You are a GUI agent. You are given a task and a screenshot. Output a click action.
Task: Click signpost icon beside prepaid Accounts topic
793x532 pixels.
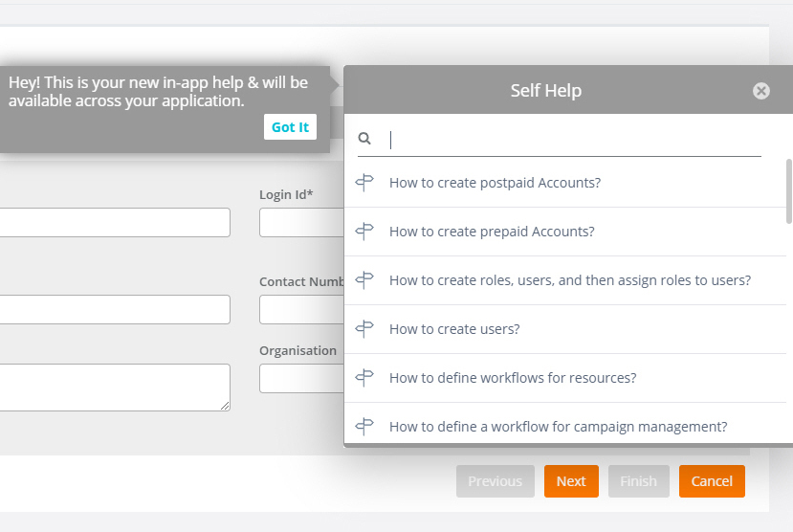click(x=364, y=232)
